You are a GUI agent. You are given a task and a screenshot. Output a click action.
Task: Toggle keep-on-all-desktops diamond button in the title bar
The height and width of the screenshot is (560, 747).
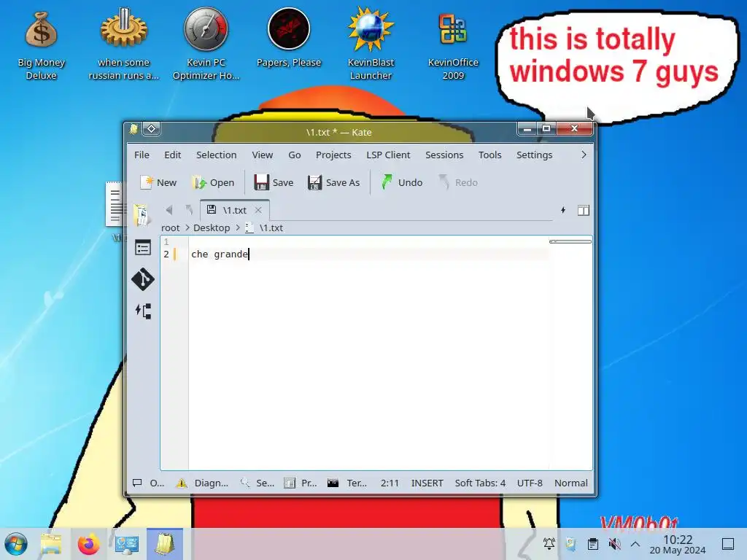(151, 128)
